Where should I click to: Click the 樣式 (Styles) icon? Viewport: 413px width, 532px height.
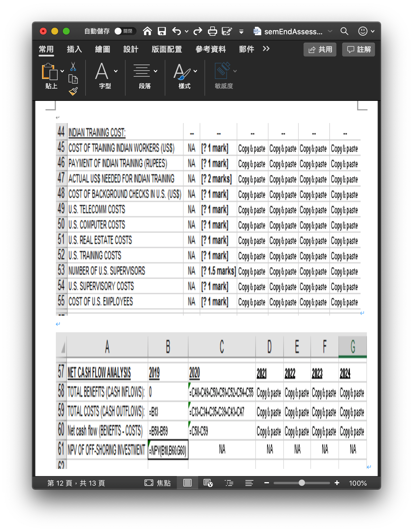coord(182,71)
